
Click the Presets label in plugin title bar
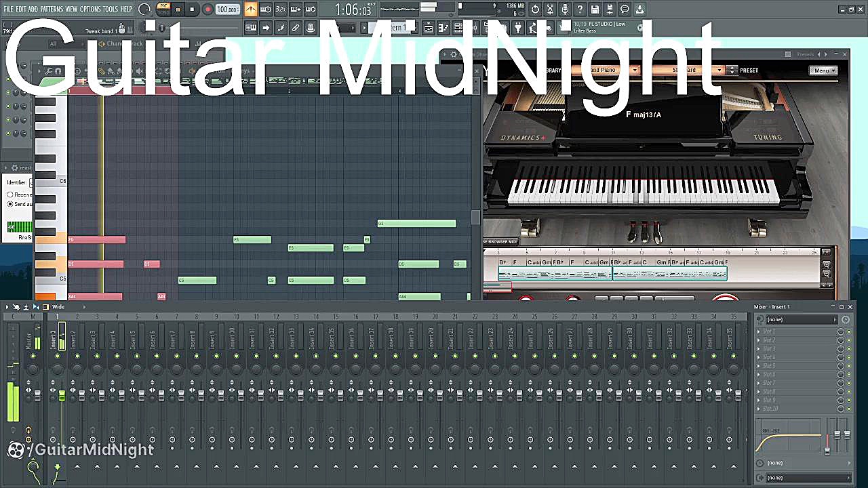[x=806, y=54]
